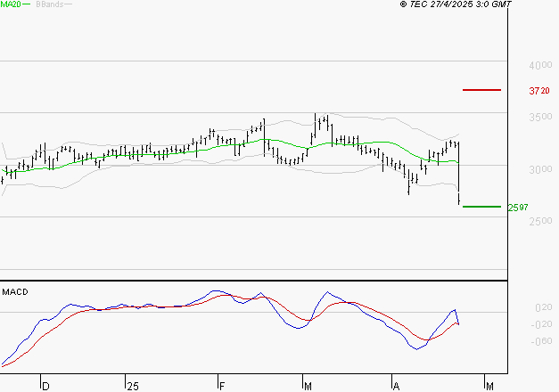Click the 2500 price axis label

[540, 221]
